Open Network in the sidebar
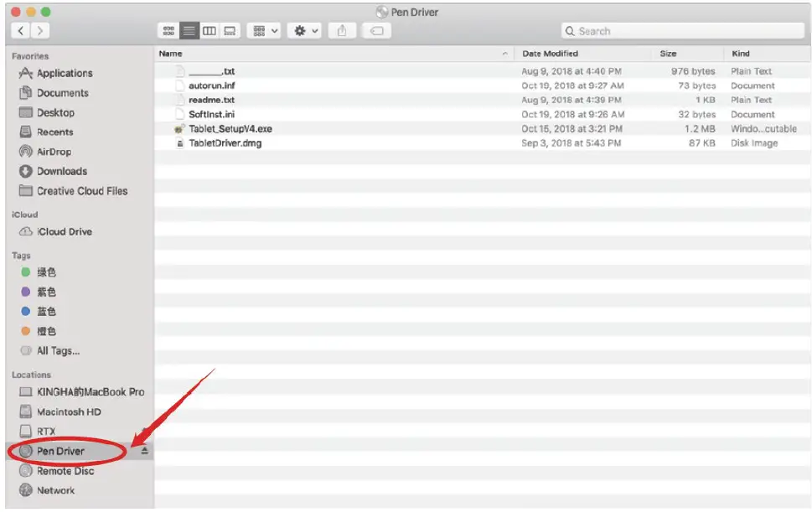812x512 pixels. coord(55,490)
